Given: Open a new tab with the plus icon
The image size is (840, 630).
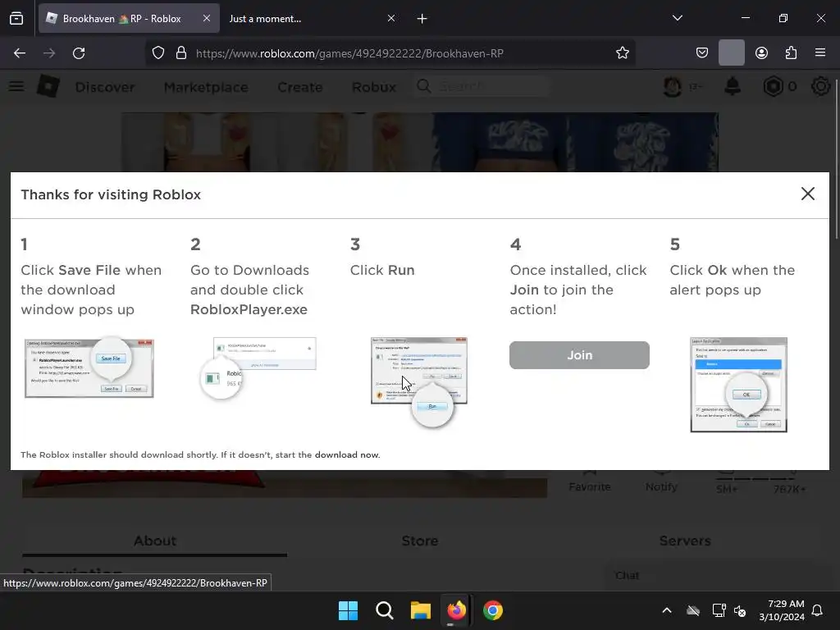Looking at the screenshot, I should pos(422,19).
